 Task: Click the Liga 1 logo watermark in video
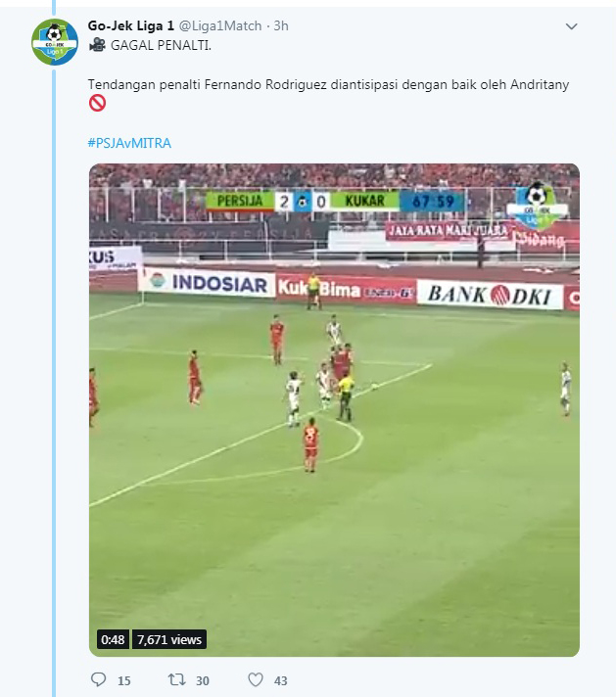point(538,207)
